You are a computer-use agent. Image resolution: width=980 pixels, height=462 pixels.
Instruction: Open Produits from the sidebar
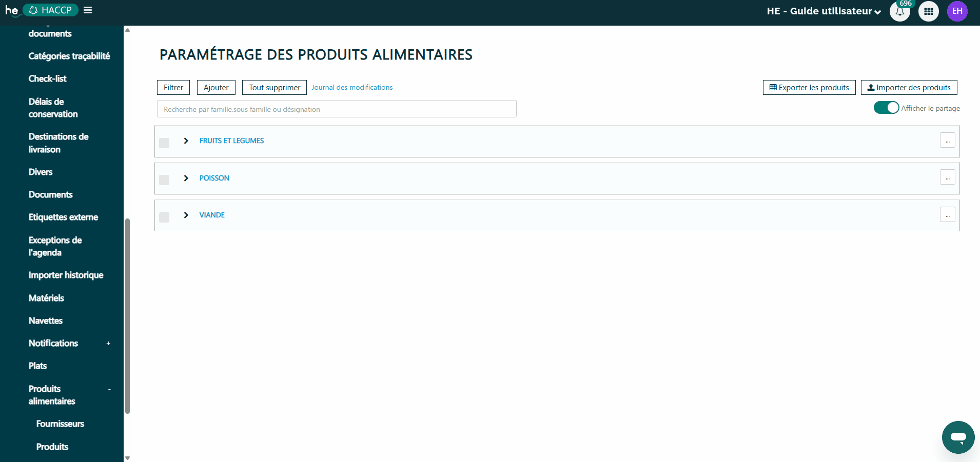tap(52, 446)
